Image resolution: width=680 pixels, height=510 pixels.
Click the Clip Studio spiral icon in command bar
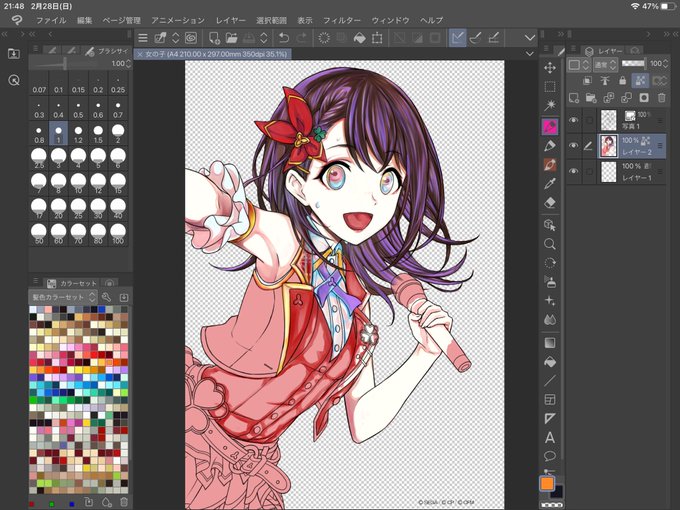pyautogui.click(x=190, y=38)
